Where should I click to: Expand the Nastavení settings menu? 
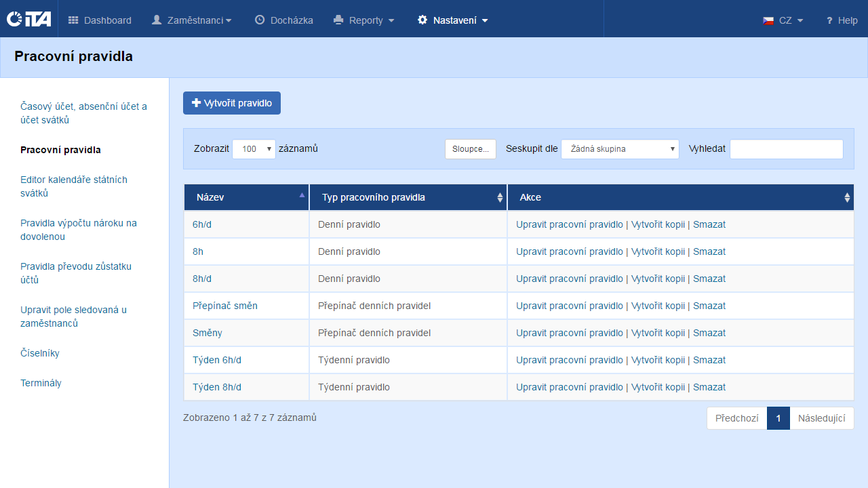tap(452, 20)
